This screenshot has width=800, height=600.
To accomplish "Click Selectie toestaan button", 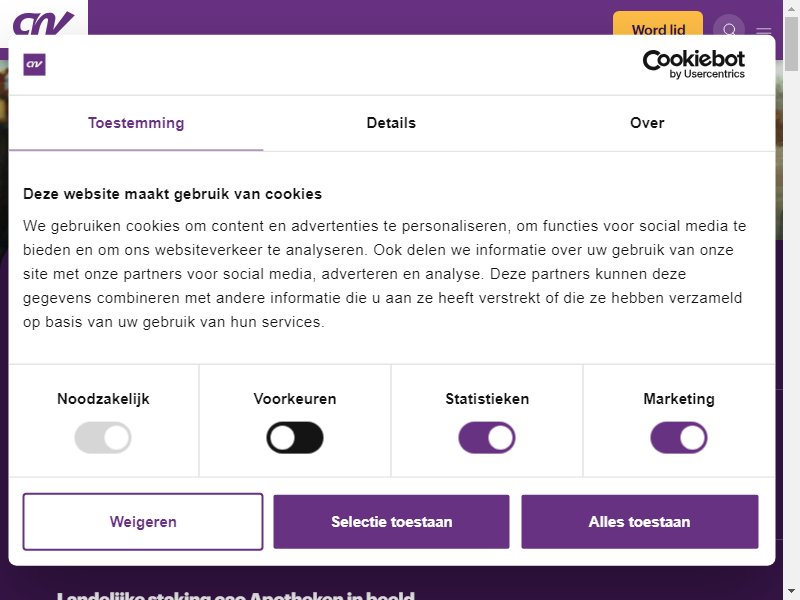I will click(x=391, y=521).
